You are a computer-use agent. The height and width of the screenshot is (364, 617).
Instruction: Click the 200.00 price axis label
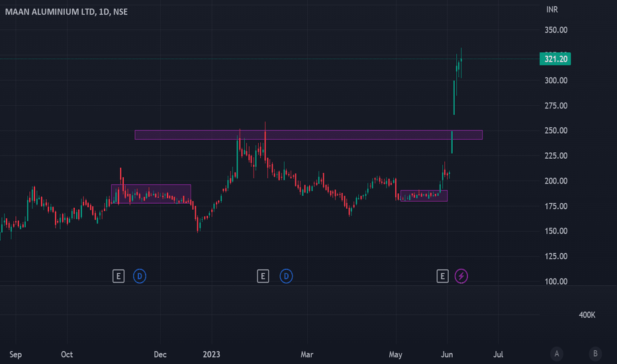pyautogui.click(x=555, y=181)
